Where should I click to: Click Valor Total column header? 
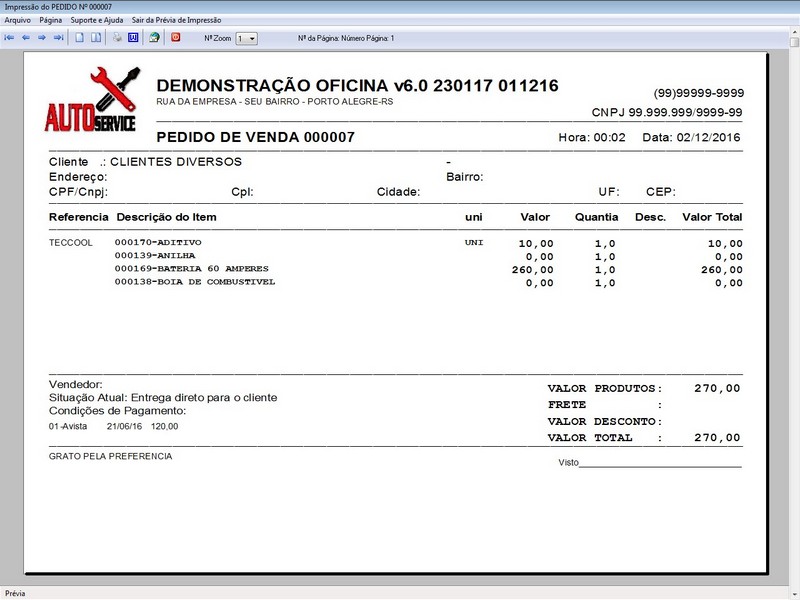(x=712, y=217)
